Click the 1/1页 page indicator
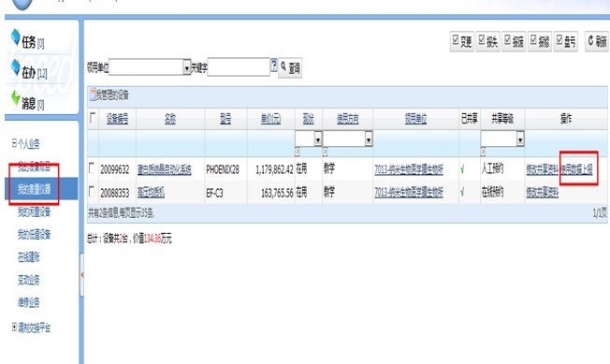This screenshot has height=364, width=610. [600, 212]
